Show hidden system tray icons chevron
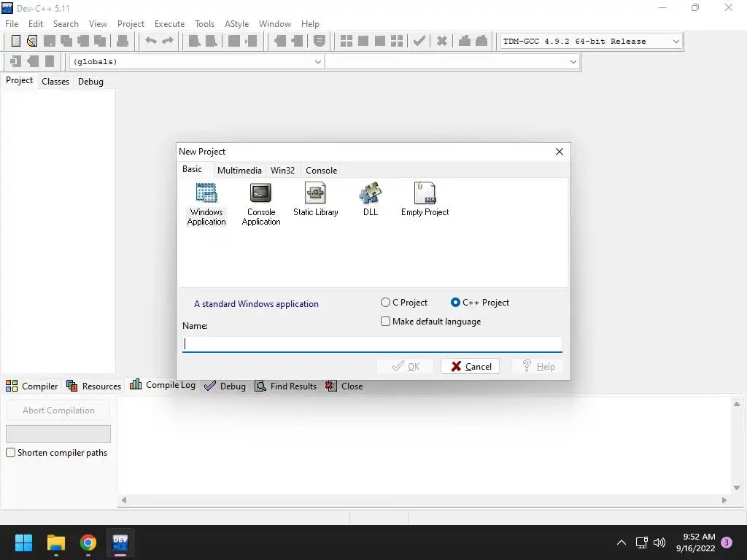 point(622,542)
